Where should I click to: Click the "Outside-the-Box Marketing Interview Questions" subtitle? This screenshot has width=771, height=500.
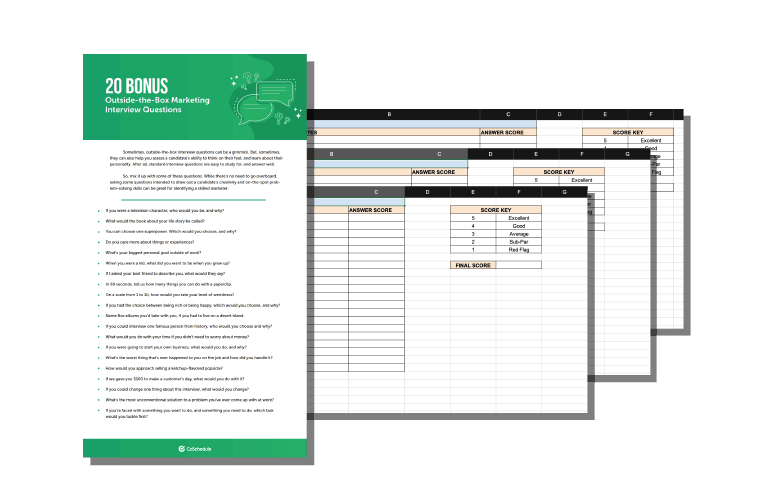click(157, 105)
